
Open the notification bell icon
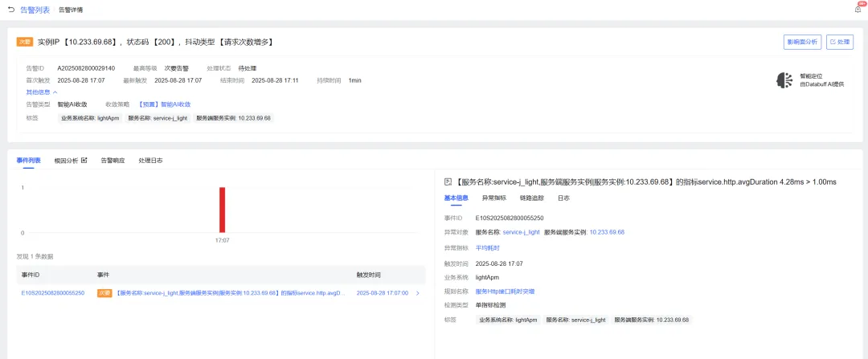858,8
